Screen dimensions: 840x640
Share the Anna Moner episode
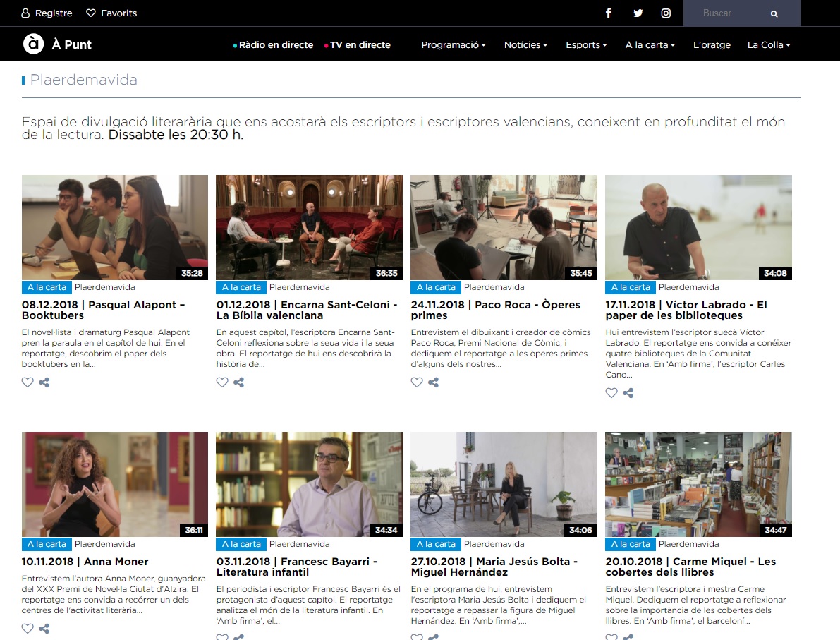pyautogui.click(x=44, y=628)
